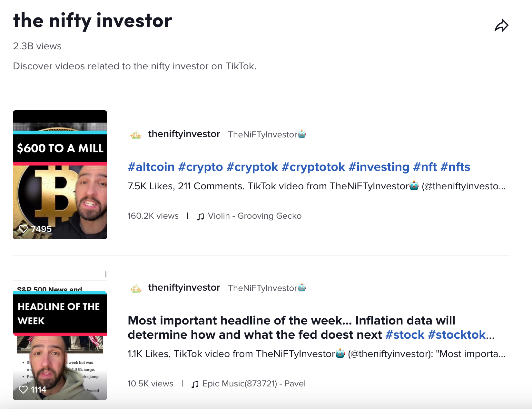The height and width of the screenshot is (409, 532).
Task: Open Violin - Grooving Gecko sound link
Action: pyautogui.click(x=255, y=216)
